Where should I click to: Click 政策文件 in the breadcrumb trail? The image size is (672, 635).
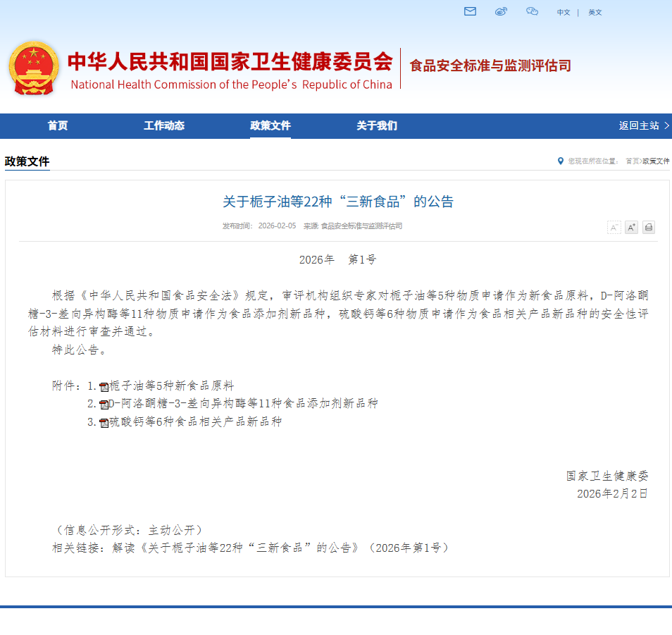pyautogui.click(x=654, y=161)
